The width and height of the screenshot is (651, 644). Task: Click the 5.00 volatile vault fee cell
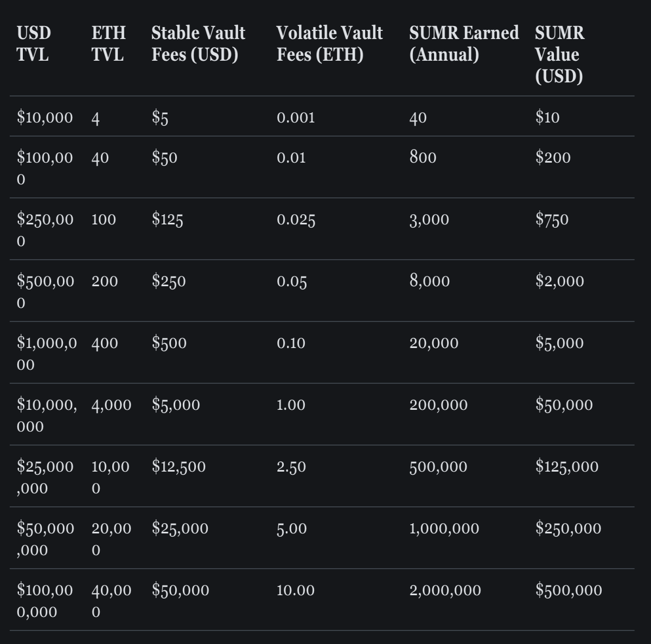(x=291, y=529)
